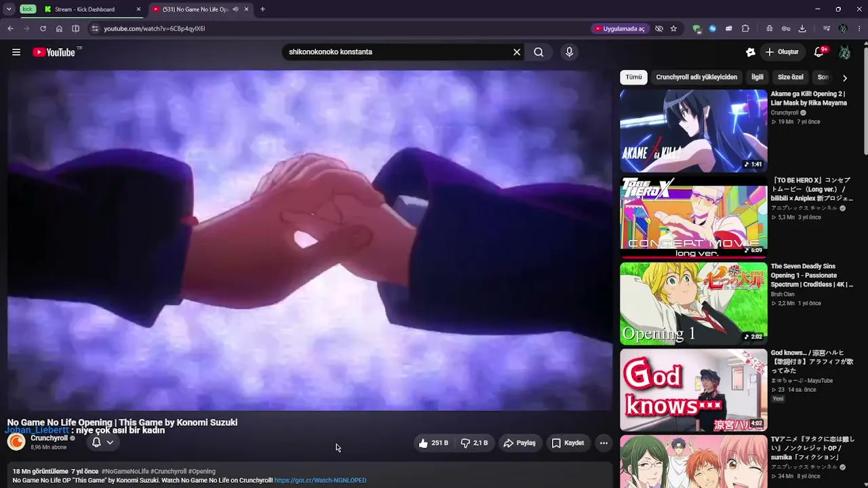Expand the tab search dropdown

tap(9, 9)
